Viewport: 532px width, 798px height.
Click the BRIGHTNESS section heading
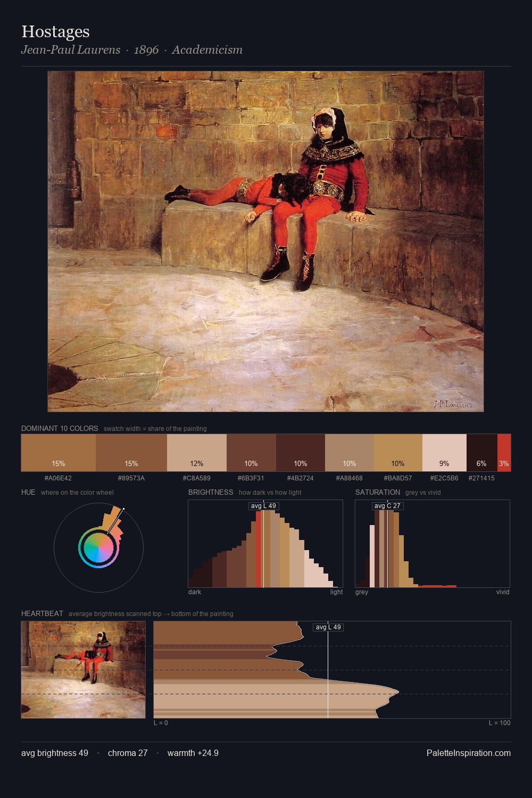(x=211, y=492)
